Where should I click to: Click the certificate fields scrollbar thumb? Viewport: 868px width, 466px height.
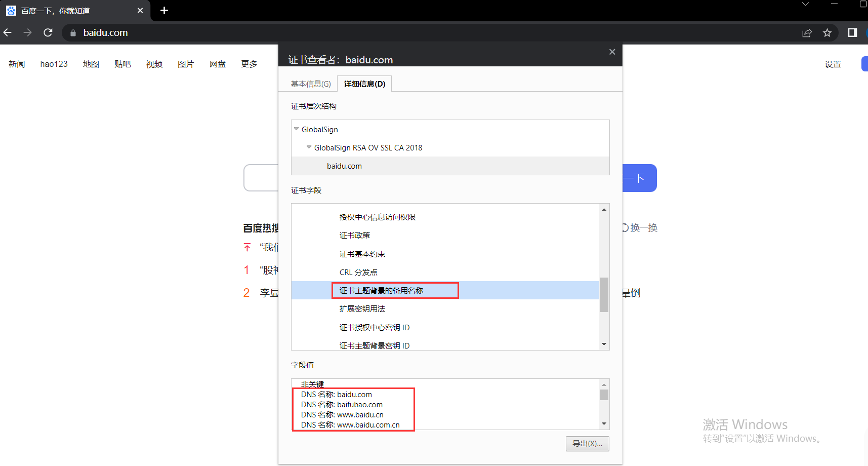click(604, 295)
